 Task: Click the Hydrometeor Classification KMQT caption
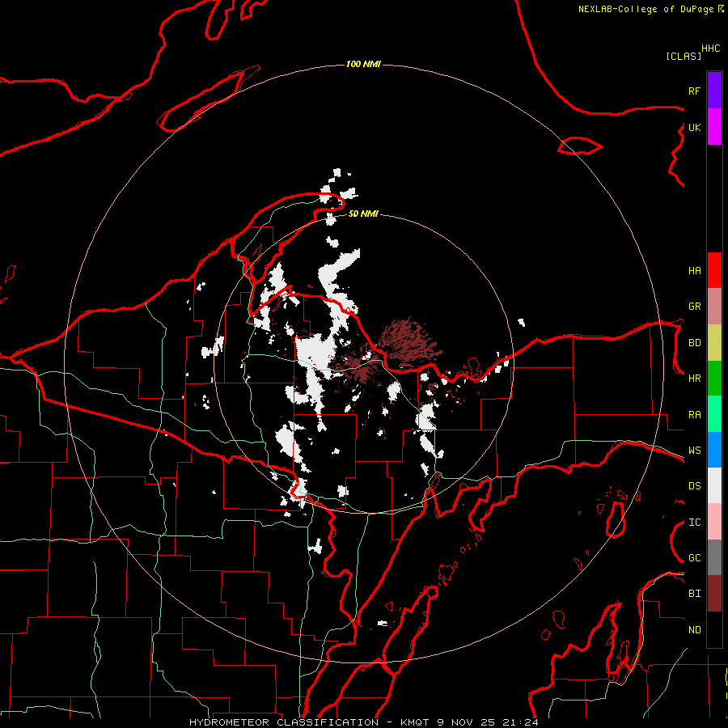[363, 722]
